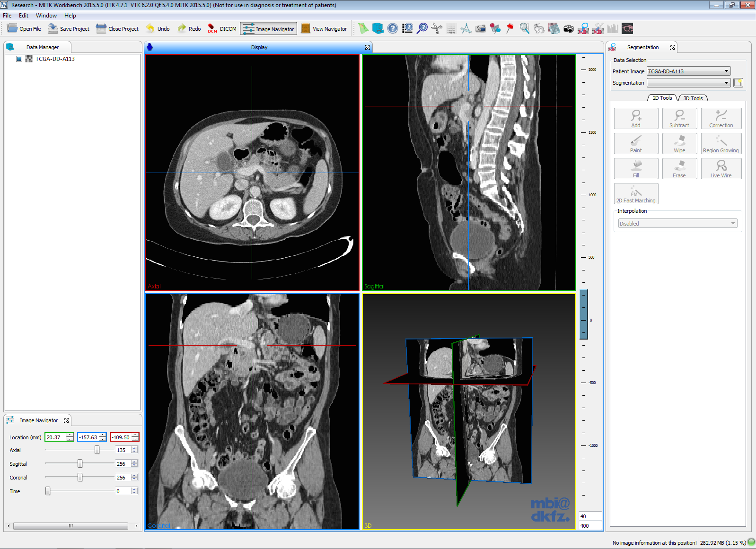Screen dimensions: 756x549
Task: Select the 2D Fast Marching tool
Action: (636, 194)
